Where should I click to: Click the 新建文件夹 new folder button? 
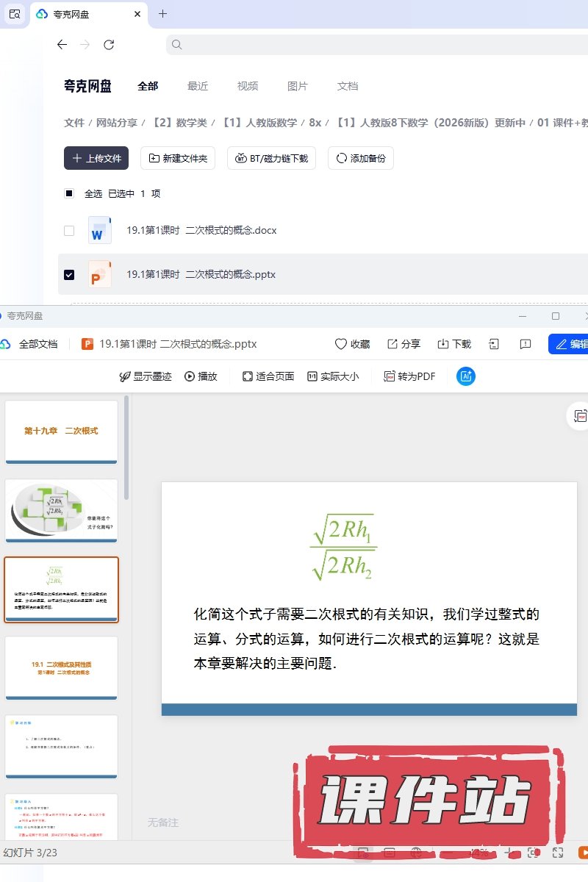(x=178, y=158)
